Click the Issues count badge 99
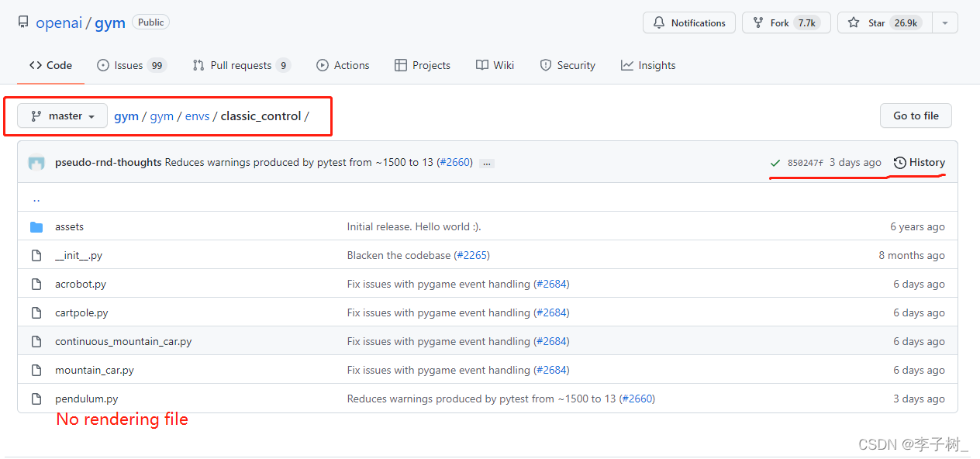The height and width of the screenshot is (459, 980). [x=157, y=65]
